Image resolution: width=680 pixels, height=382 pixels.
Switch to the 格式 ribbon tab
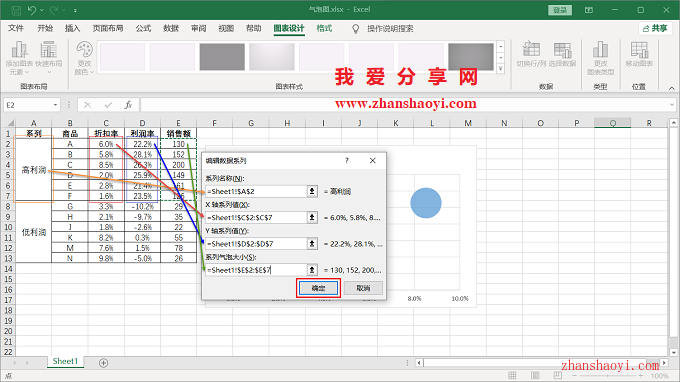click(x=324, y=28)
